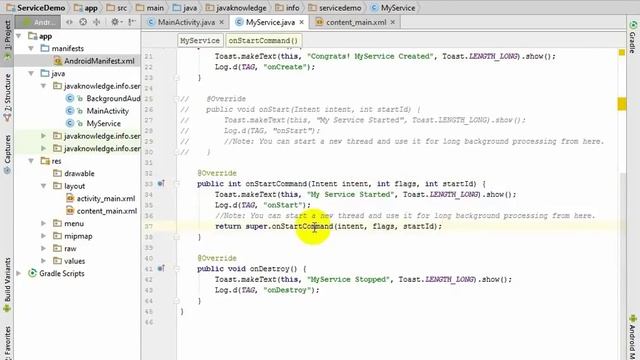Close the content_main.xml tab
640x360 pixels.
393,22
